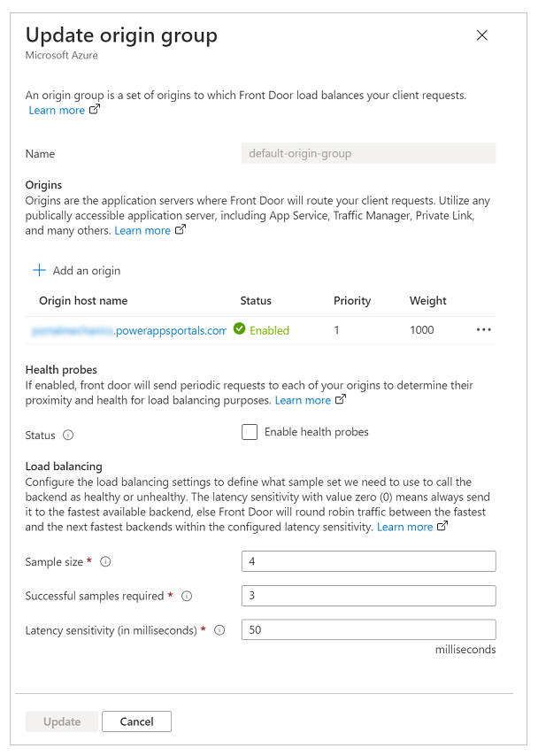Click the Latency sensitivity field showing 50
The image size is (538, 756).
368,629
